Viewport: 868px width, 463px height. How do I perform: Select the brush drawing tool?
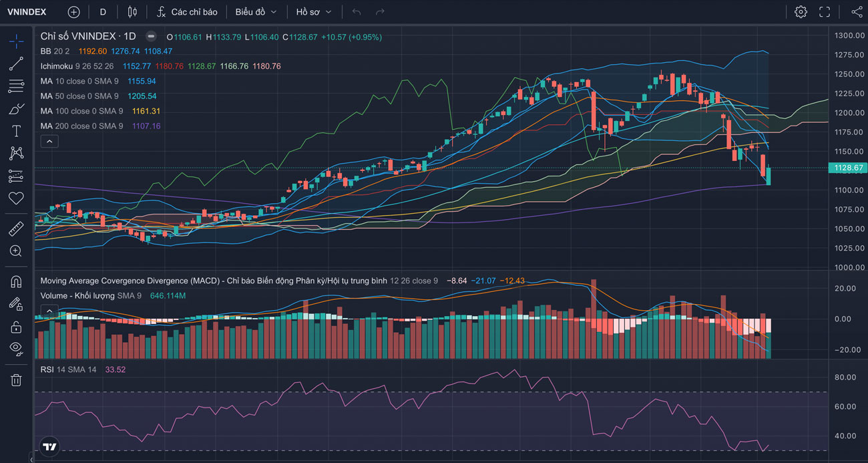click(16, 109)
